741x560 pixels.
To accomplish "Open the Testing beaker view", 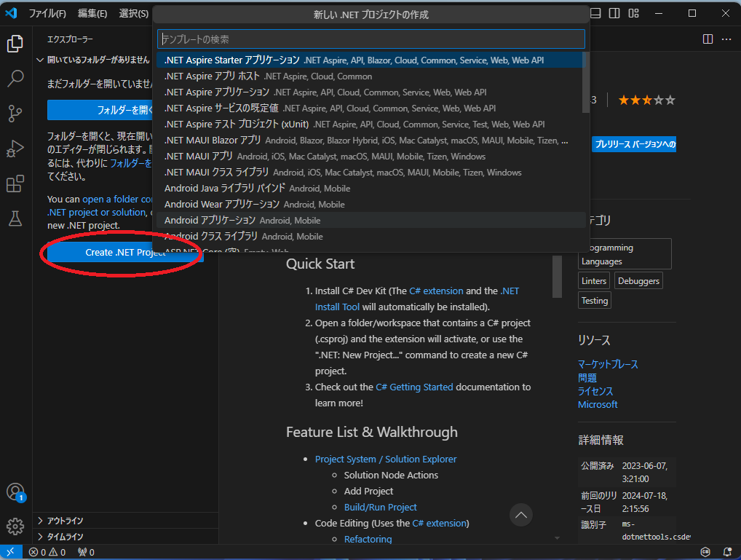I will [15, 218].
